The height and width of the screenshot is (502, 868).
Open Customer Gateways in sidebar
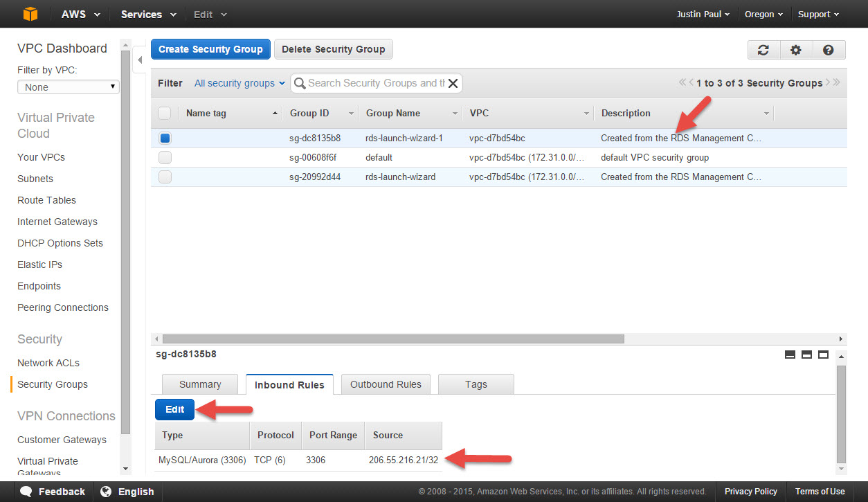(x=62, y=440)
